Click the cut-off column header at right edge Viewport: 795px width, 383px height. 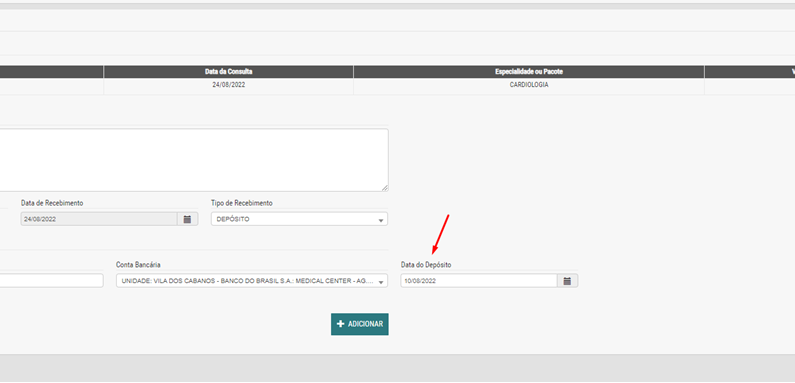point(750,72)
